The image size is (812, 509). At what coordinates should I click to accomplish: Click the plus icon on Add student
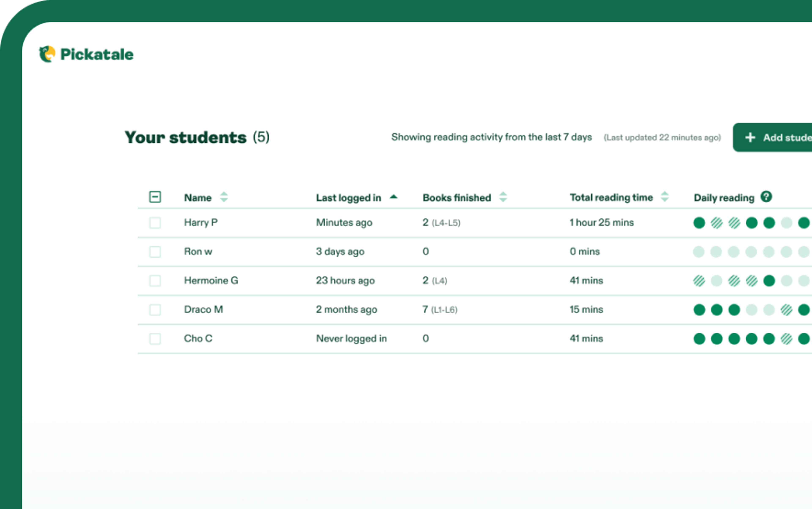pyautogui.click(x=750, y=137)
